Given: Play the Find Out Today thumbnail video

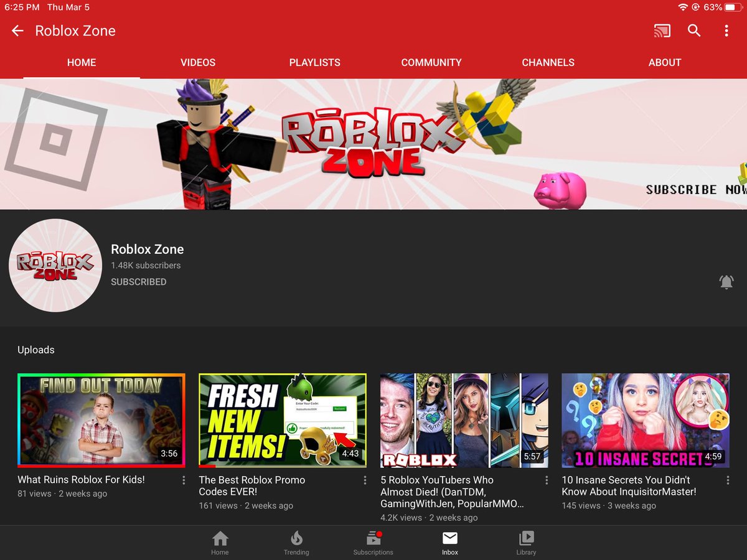Looking at the screenshot, I should pyautogui.click(x=101, y=420).
